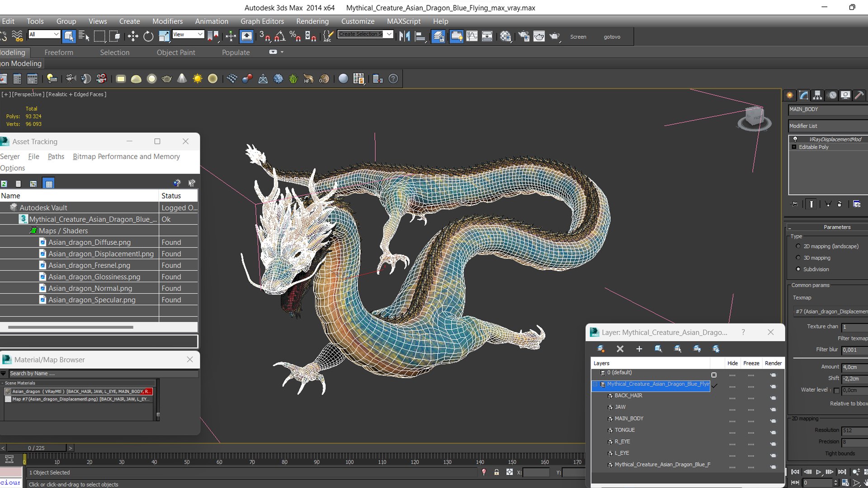Open the Align tool
This screenshot has width=868, height=488.
pyautogui.click(x=420, y=36)
